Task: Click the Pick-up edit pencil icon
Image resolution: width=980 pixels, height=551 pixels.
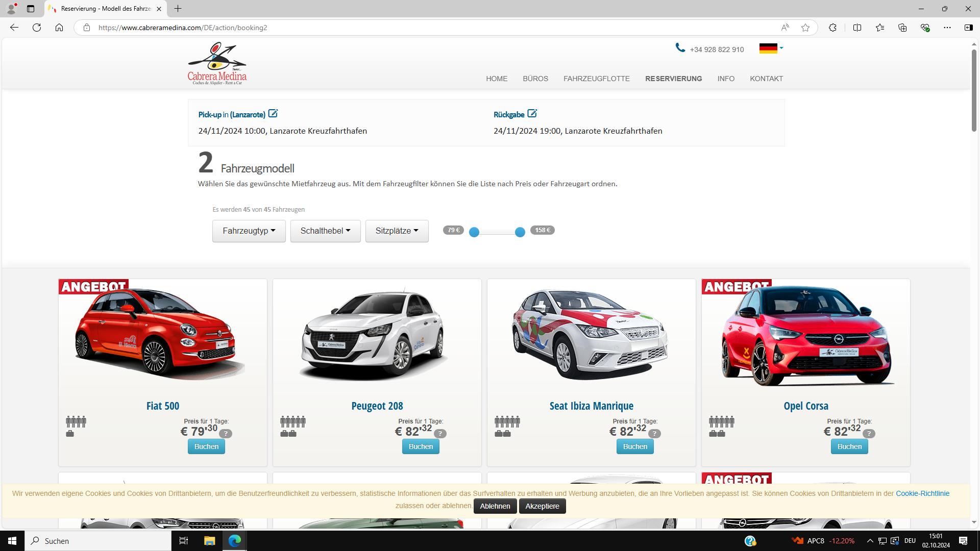Action: pos(273,113)
